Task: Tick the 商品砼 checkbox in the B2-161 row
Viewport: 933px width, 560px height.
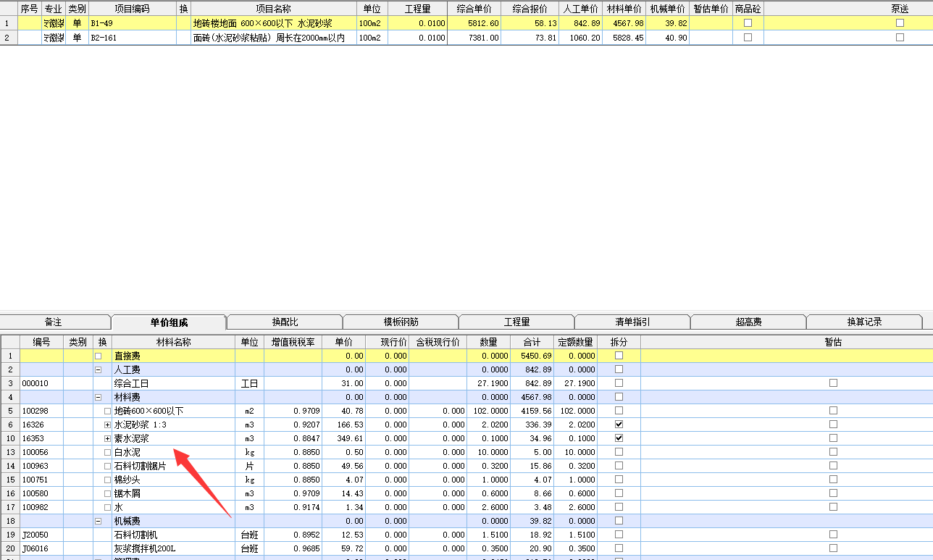Action: 748,38
